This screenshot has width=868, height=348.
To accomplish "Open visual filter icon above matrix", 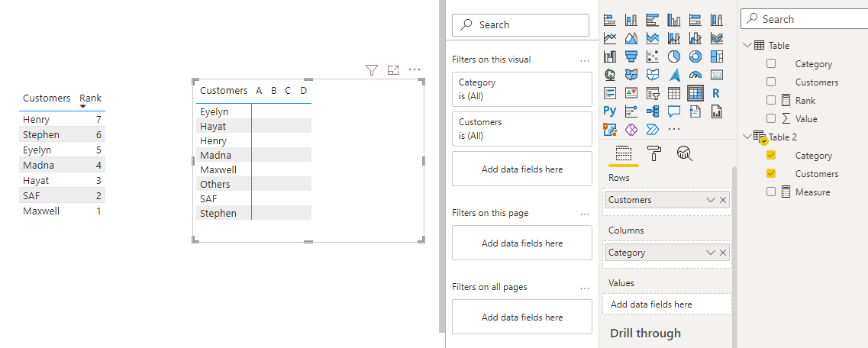I will pyautogui.click(x=372, y=69).
